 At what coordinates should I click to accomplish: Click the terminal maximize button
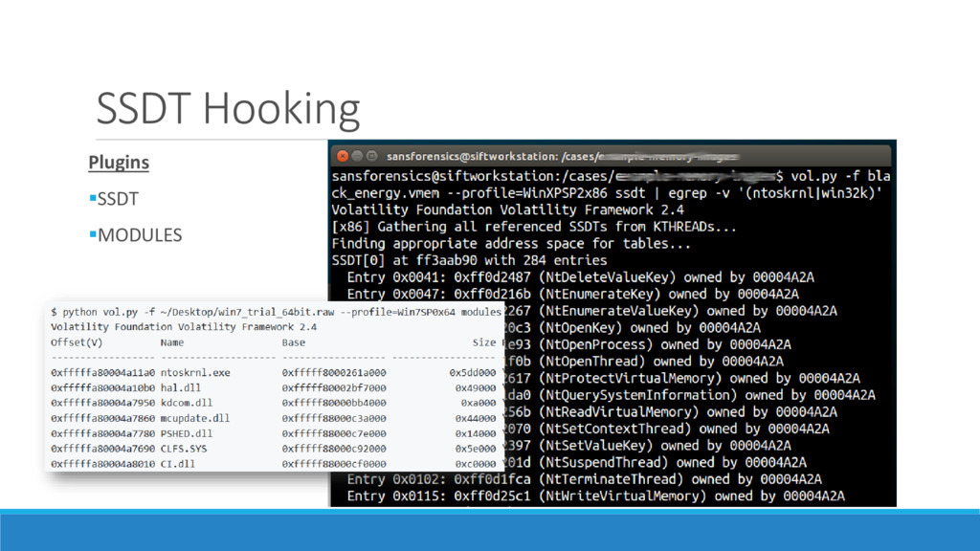click(372, 156)
